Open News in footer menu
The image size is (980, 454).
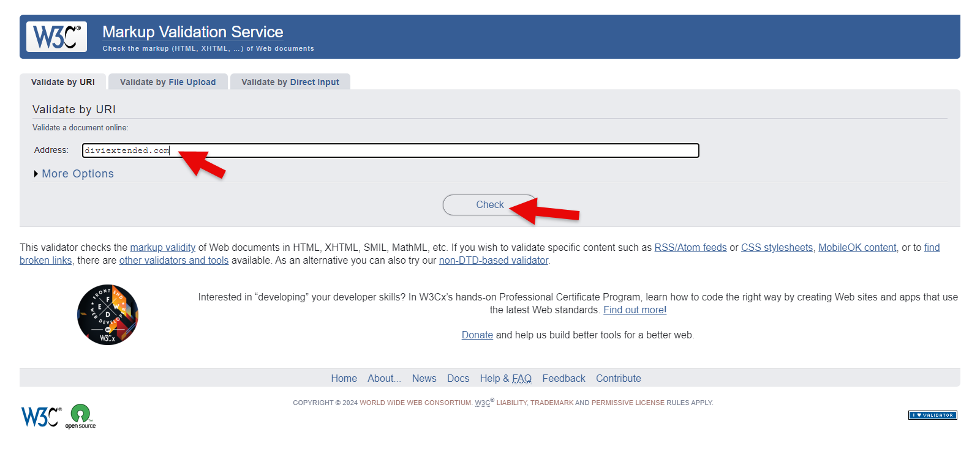424,378
